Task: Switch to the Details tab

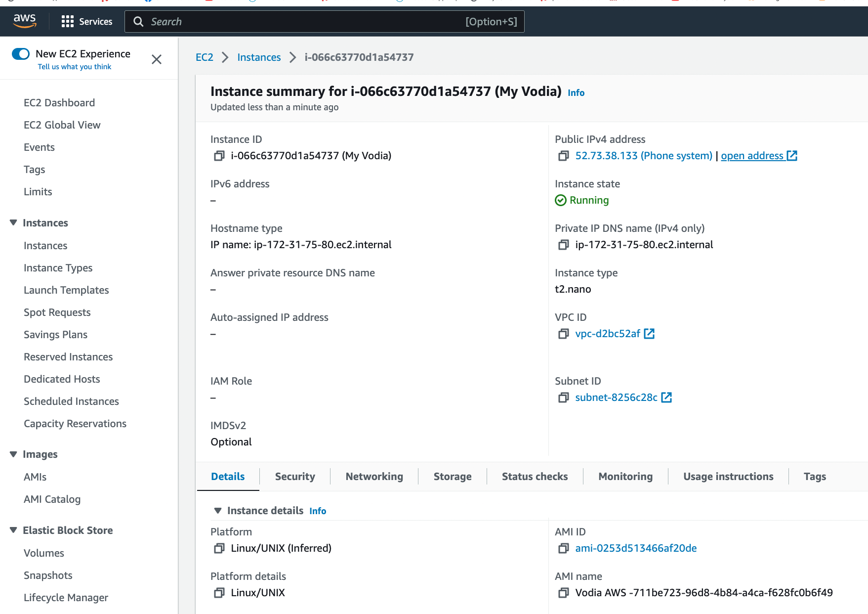Action: (x=228, y=477)
